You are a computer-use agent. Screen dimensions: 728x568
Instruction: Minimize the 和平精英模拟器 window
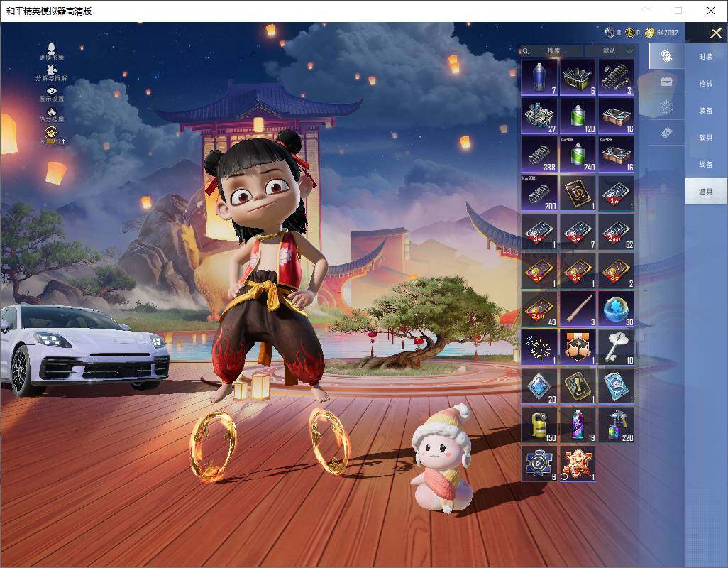point(646,11)
